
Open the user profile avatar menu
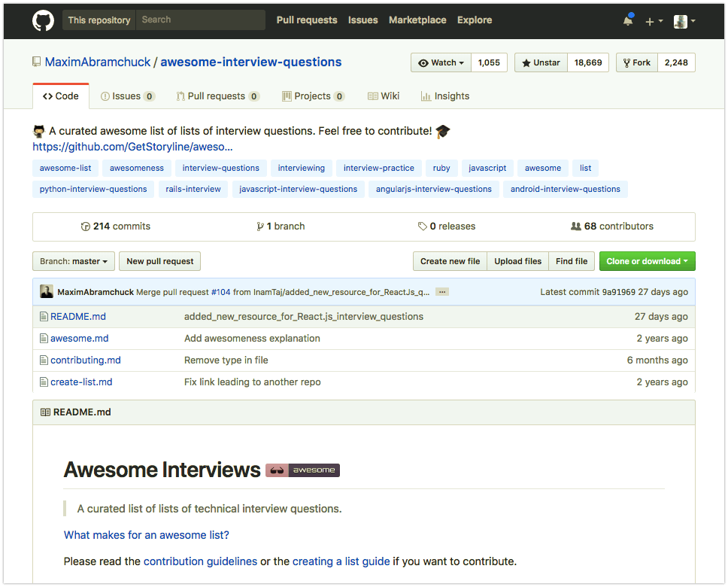pyautogui.click(x=684, y=22)
